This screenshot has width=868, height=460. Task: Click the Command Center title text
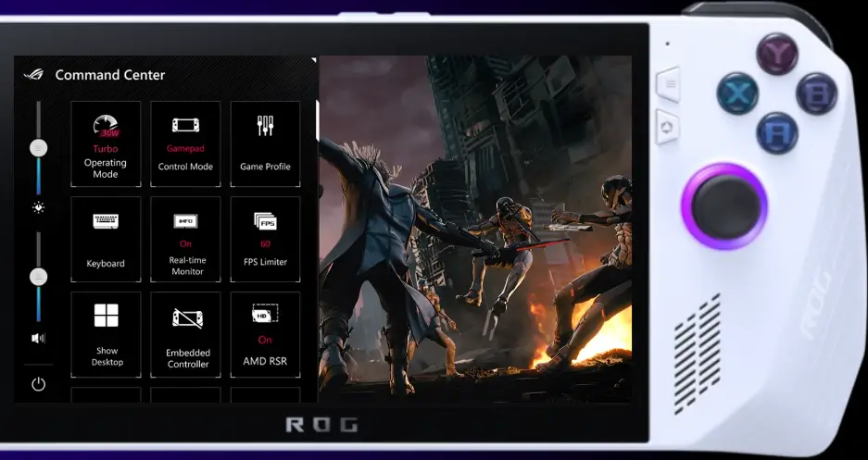(x=110, y=75)
